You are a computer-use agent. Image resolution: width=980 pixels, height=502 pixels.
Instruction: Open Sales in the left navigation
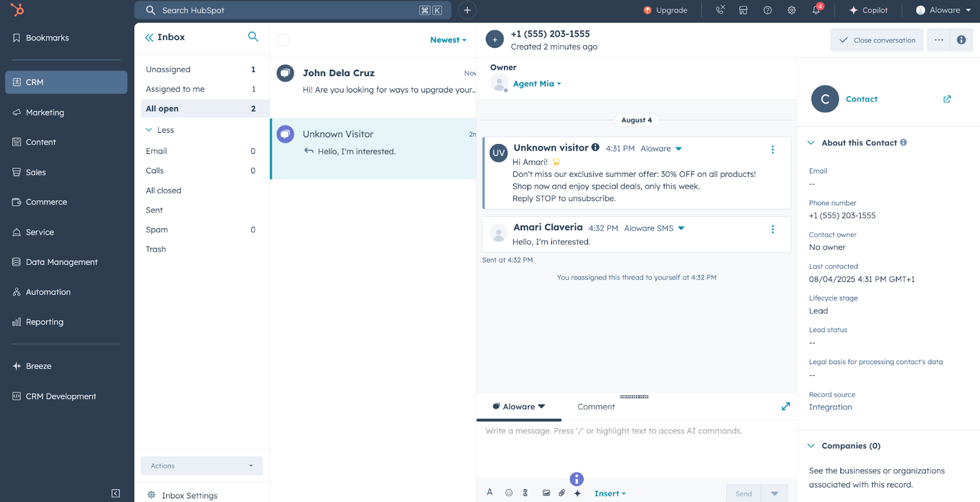pos(29,172)
